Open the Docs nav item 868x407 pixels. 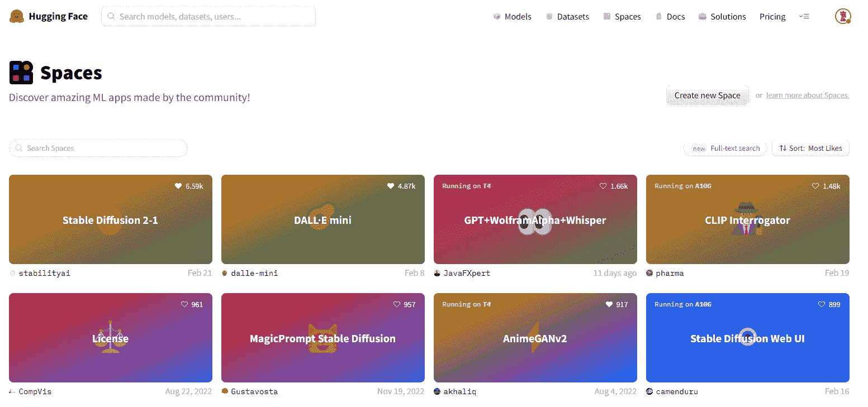(670, 17)
